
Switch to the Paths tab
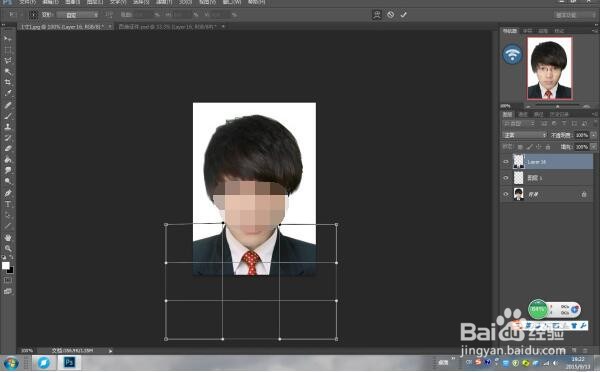[538, 114]
